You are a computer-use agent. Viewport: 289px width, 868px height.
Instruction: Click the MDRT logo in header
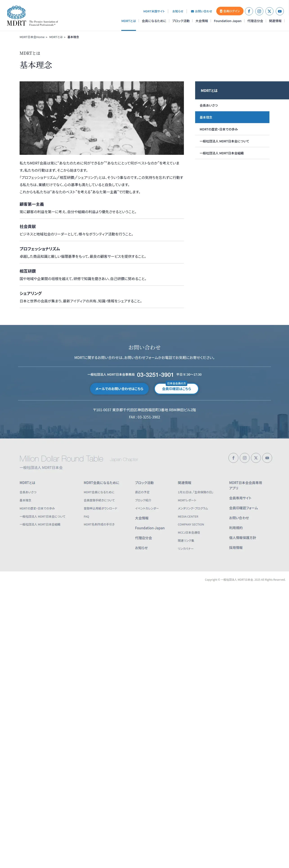[32, 16]
